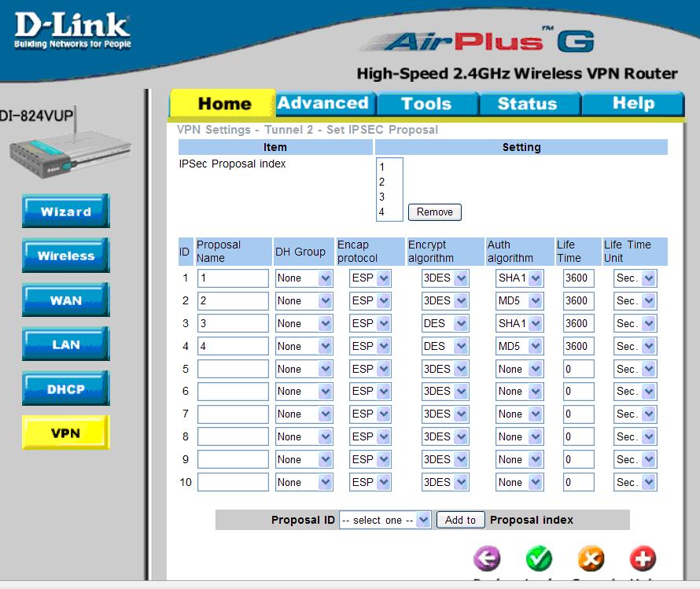Image resolution: width=700 pixels, height=589 pixels.
Task: Open DH Group dropdown for proposal 1
Action: 304,278
